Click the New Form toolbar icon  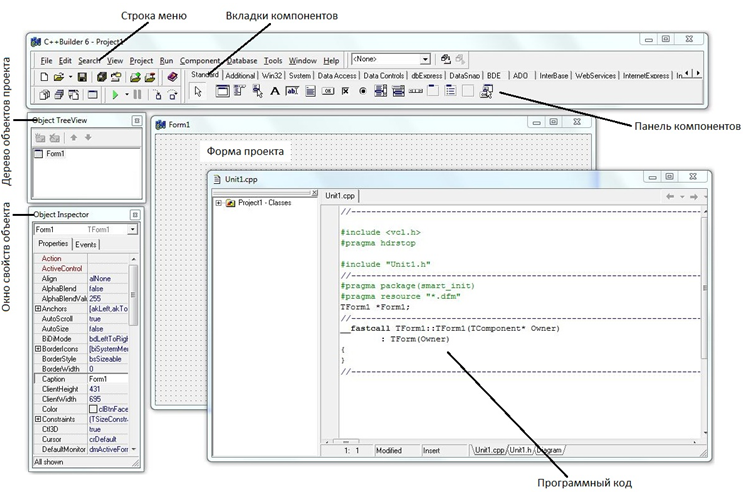(93, 95)
